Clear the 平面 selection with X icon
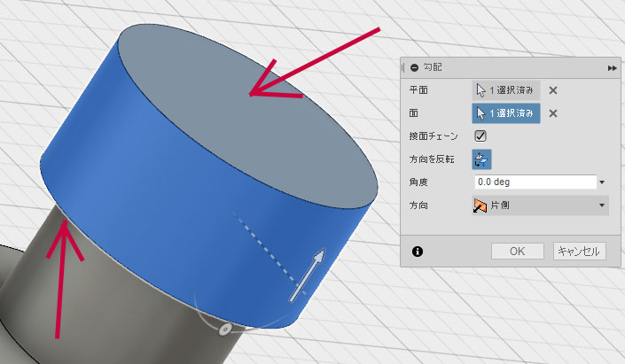The image size is (625, 364). pos(553,90)
